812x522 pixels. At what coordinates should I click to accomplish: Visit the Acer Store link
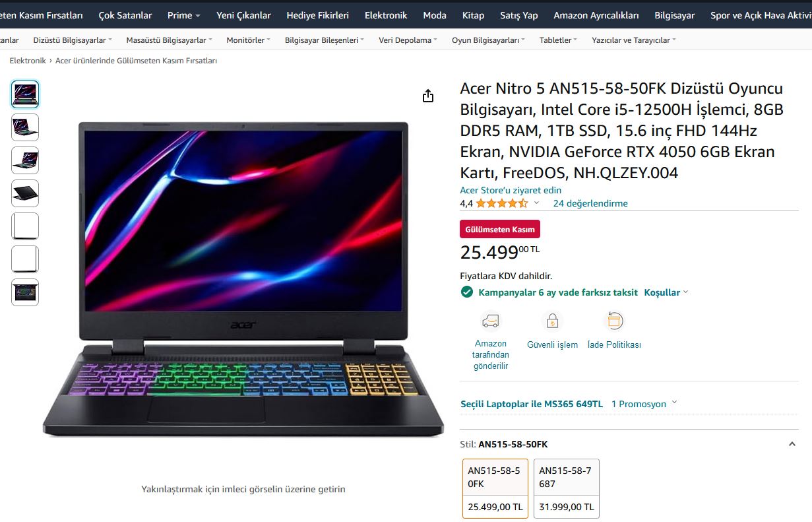click(x=511, y=190)
